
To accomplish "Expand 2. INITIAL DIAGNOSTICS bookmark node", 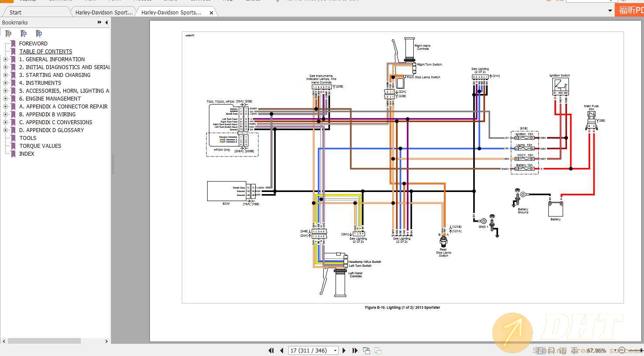I will (x=5, y=67).
